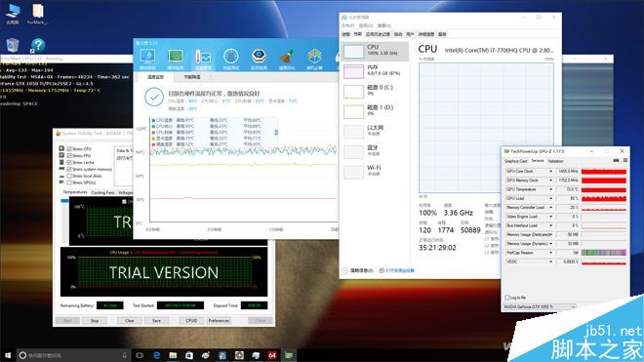This screenshot has width=644, height=362.
Task: Click the GPU Load red sensor graph
Action: tap(604, 198)
